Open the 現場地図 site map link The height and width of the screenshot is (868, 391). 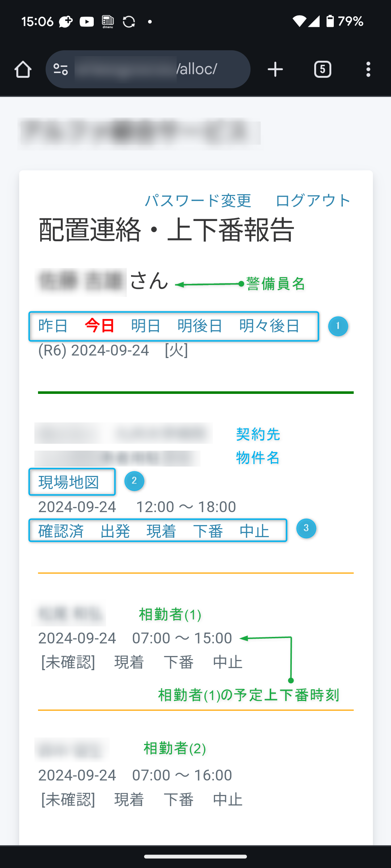[69, 482]
